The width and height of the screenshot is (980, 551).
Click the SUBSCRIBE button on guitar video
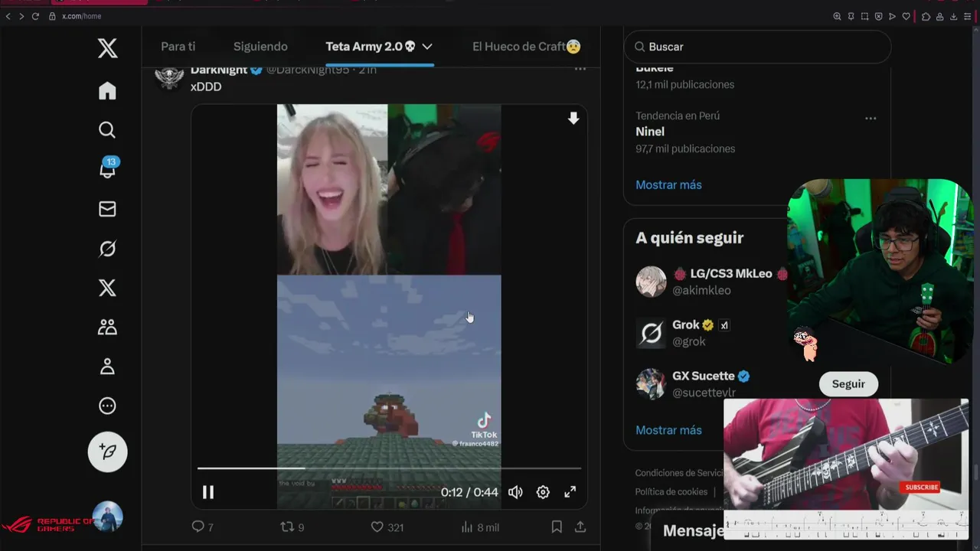click(x=921, y=487)
